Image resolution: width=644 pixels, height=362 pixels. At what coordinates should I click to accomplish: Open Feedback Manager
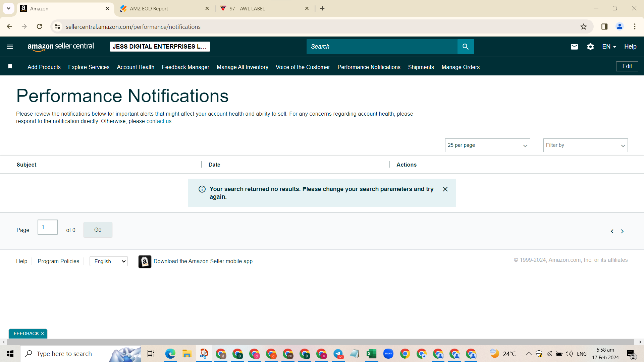click(185, 67)
